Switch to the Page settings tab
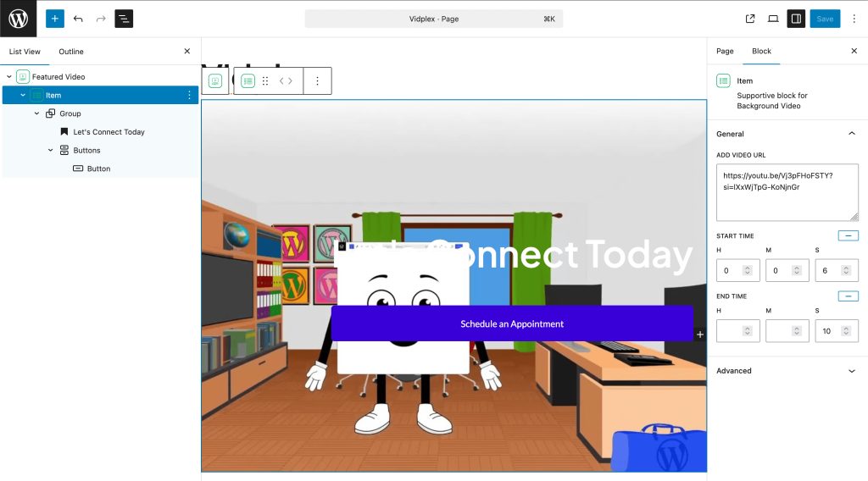This screenshot has width=868, height=481. [x=725, y=52]
